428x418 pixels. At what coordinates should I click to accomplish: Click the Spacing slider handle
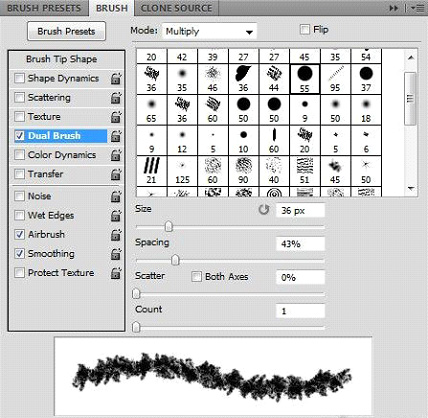(x=175, y=260)
